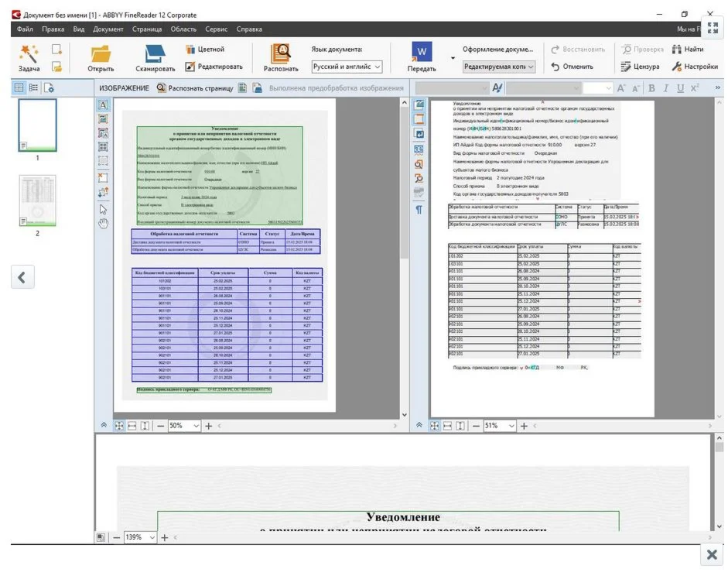Screen dimensions: 728x576
Task: Toggle formatting marks with the ¶ icon
Action: tap(420, 207)
